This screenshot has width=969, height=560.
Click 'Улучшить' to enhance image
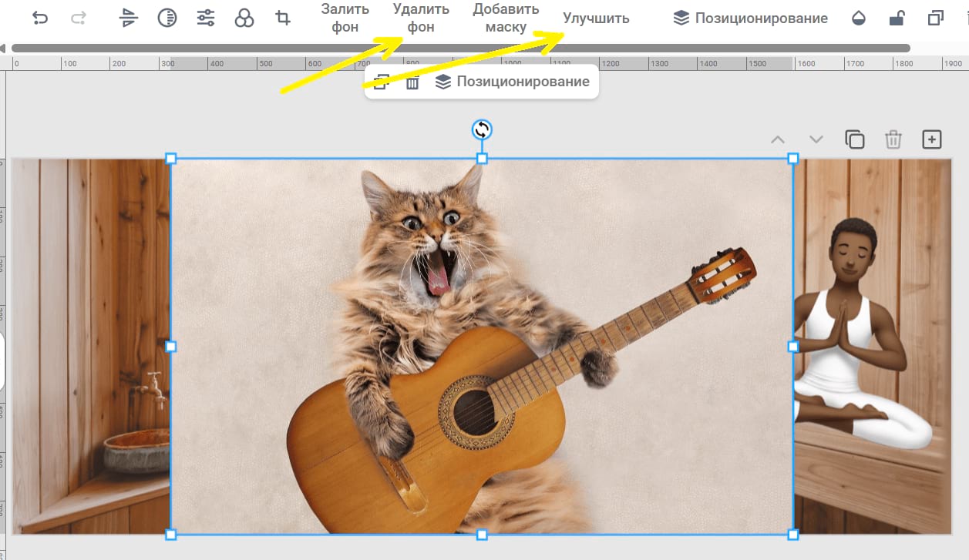596,18
